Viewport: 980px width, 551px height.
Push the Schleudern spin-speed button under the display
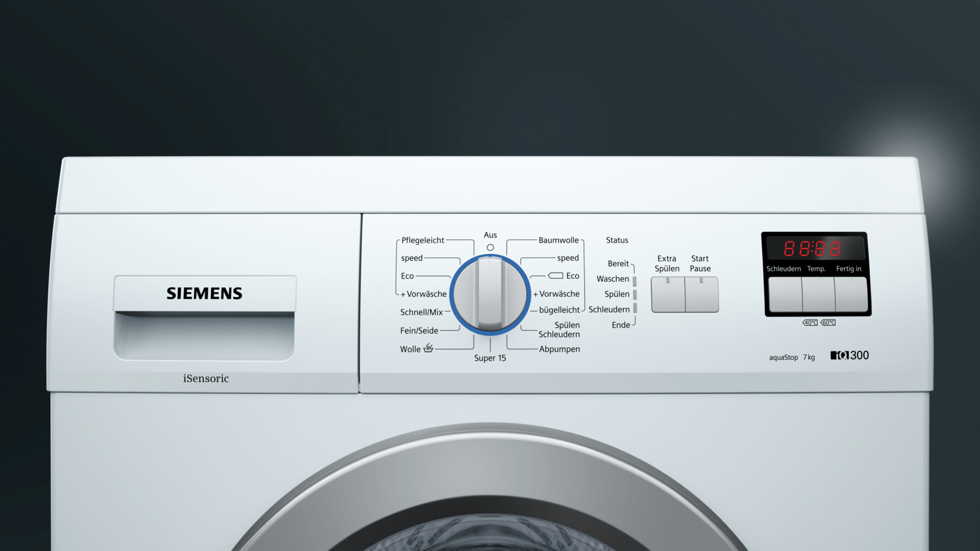coord(785,294)
